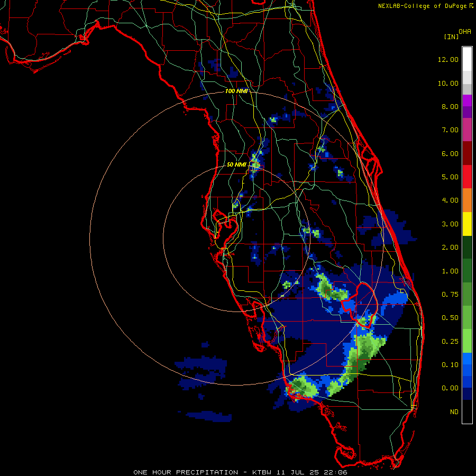
Task: Click the 2.00 legend value
Action: (450, 248)
